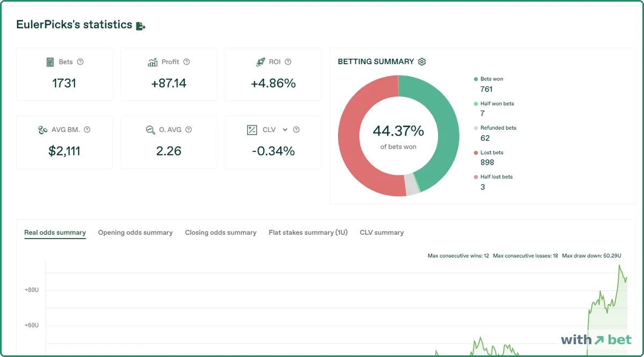
Task: Click the BETTING SUMMARY heading
Action: (x=376, y=62)
